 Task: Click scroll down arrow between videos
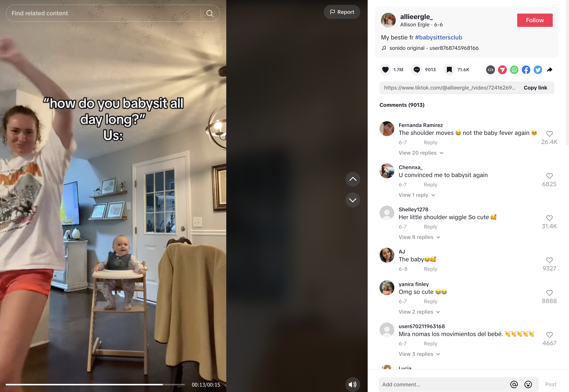click(x=353, y=200)
